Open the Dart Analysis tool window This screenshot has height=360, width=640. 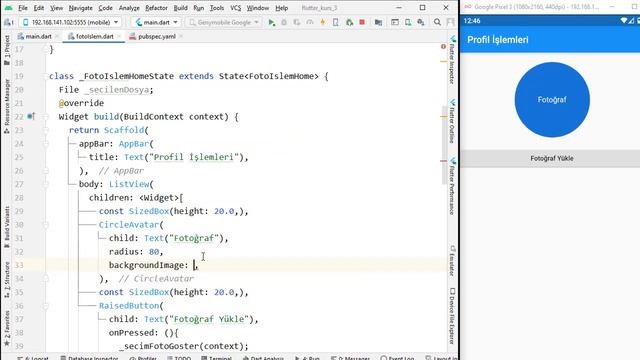[263, 358]
